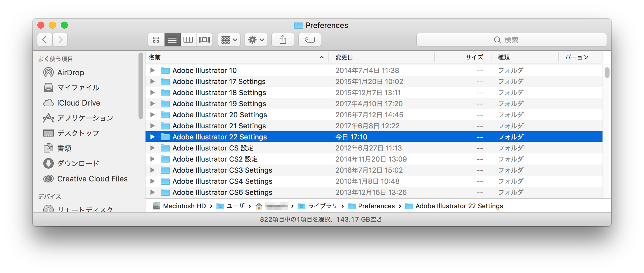Open the gear action menu
644x273 pixels.
pyautogui.click(x=256, y=40)
